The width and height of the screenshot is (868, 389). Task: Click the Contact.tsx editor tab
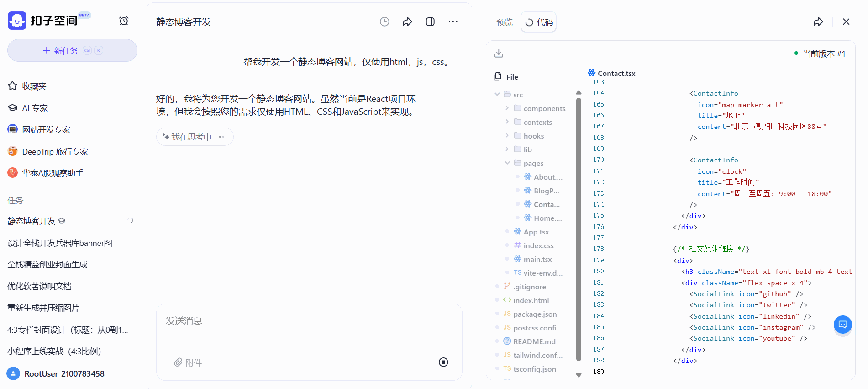pyautogui.click(x=611, y=73)
